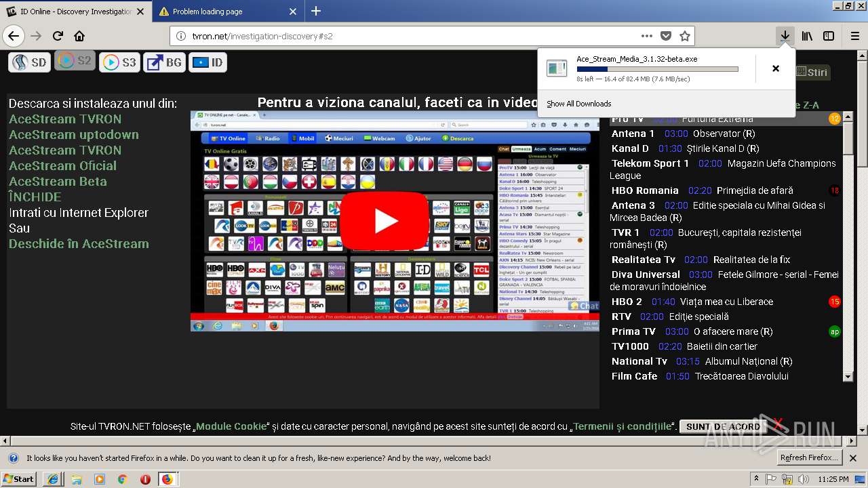
Task: Open the Windows Start menu
Action: pos(19,479)
